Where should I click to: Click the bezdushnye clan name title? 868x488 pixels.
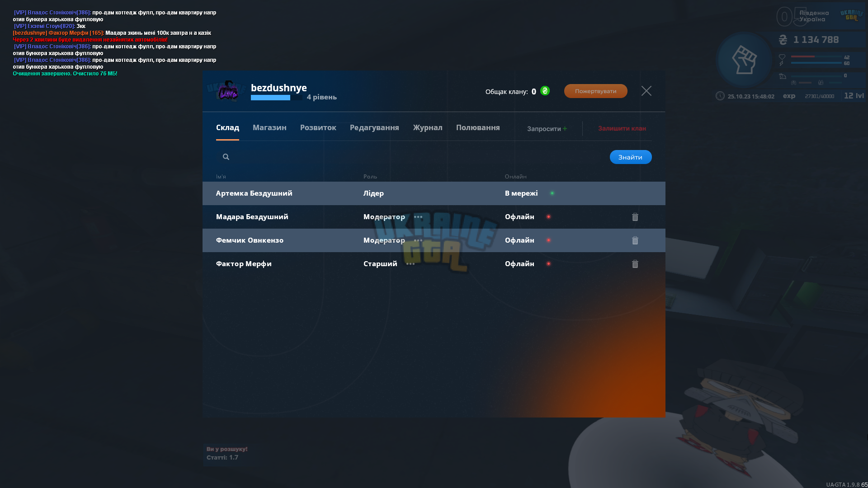pos(279,88)
